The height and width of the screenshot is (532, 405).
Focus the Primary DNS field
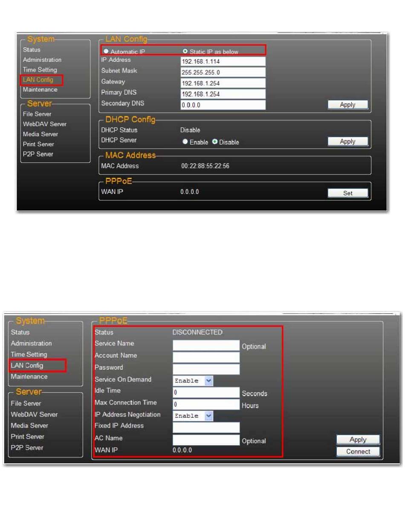coord(223,94)
